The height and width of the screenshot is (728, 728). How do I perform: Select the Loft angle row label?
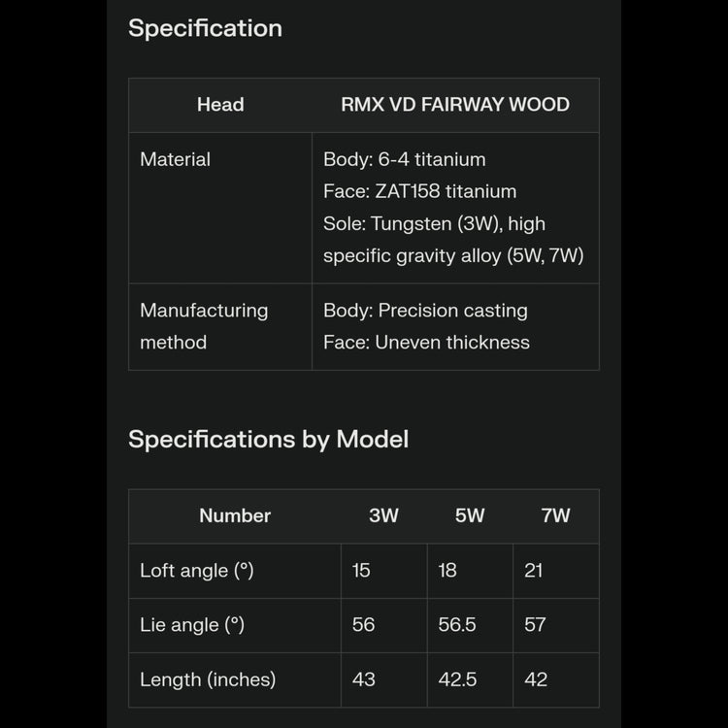(196, 571)
